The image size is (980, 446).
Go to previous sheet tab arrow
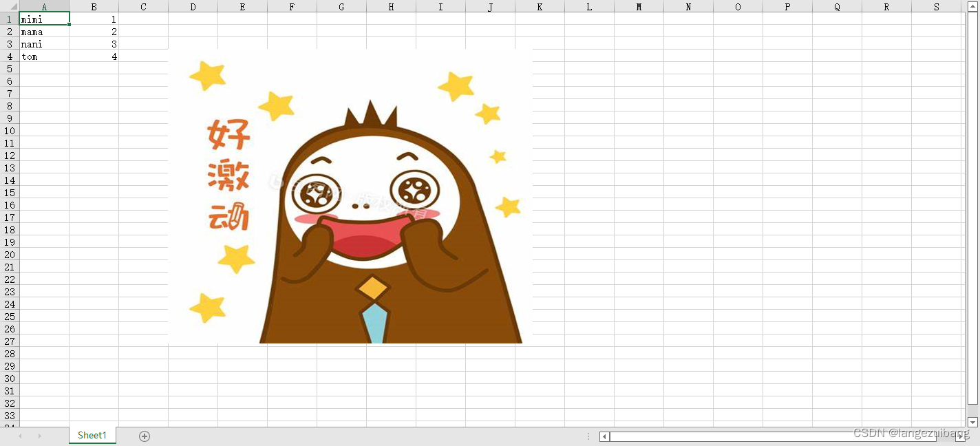20,436
